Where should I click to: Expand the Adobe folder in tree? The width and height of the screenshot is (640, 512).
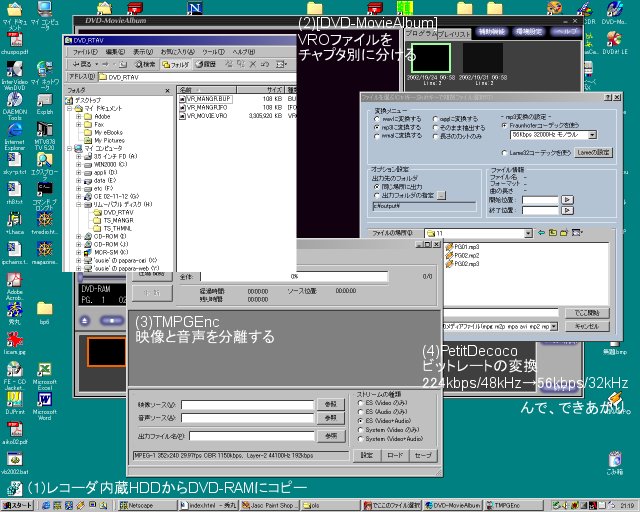point(78,116)
